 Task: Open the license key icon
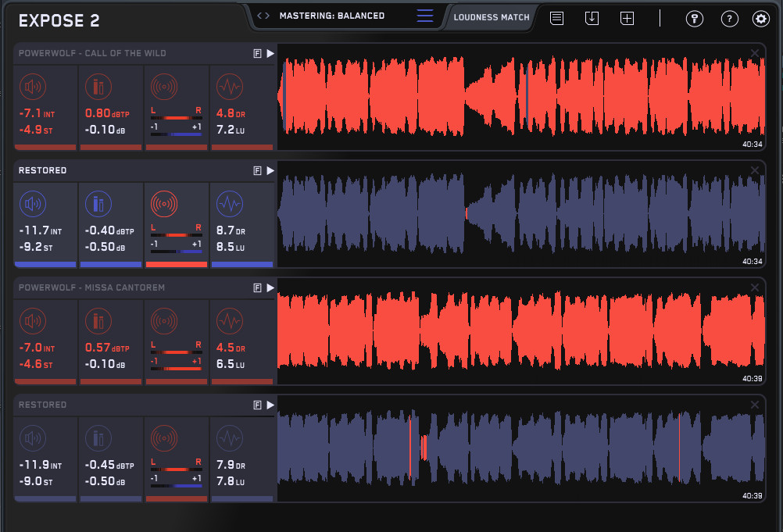[x=695, y=19]
